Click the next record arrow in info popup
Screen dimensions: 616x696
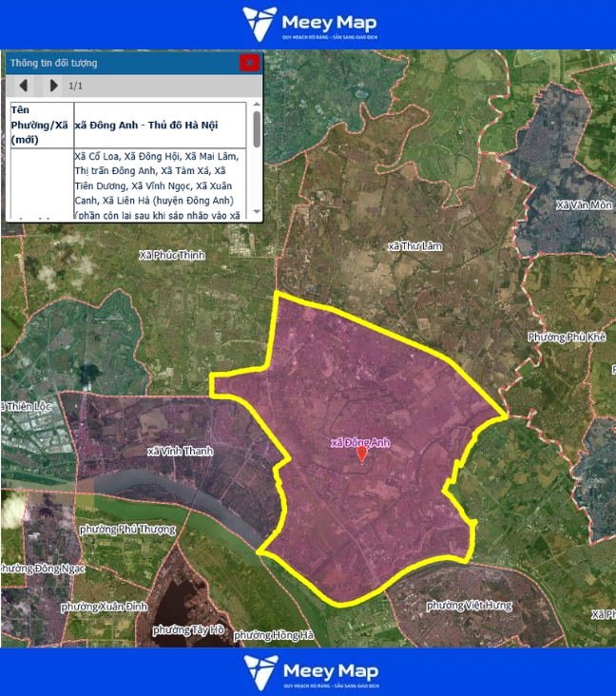point(53,86)
